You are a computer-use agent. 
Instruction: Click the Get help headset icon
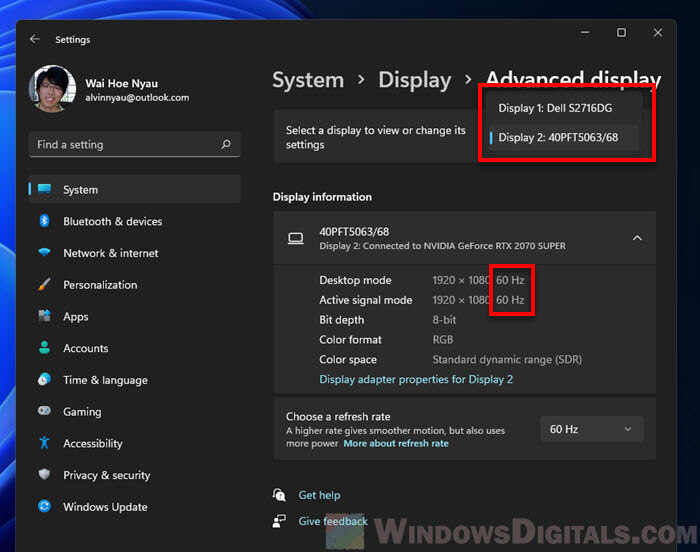279,494
